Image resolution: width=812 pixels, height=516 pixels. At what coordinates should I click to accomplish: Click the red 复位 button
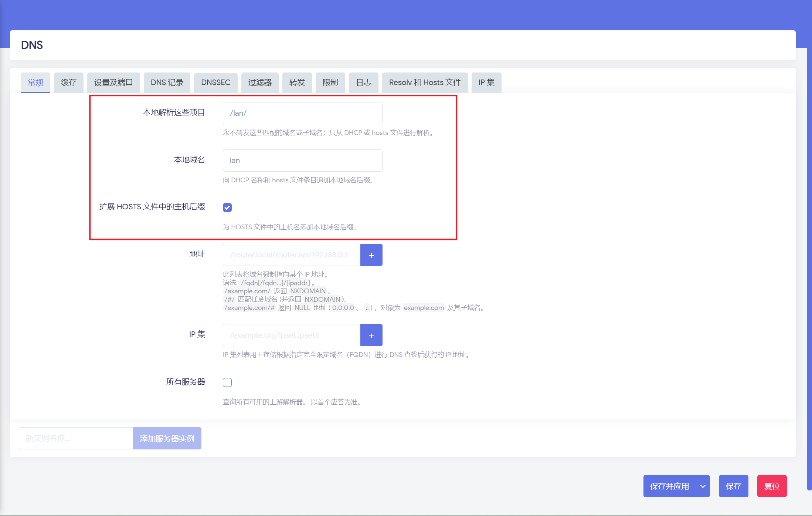point(772,486)
